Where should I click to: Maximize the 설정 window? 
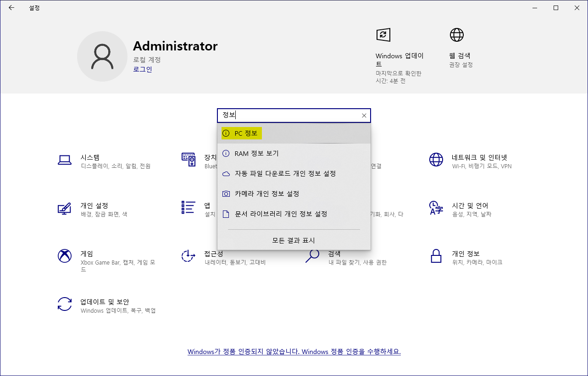pos(556,8)
